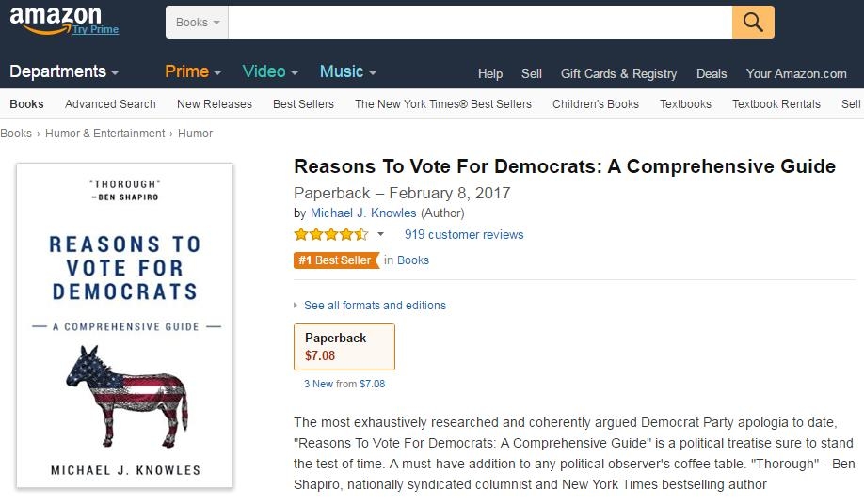Click the Amazon logo
This screenshot has width=864, height=504.
click(56, 16)
